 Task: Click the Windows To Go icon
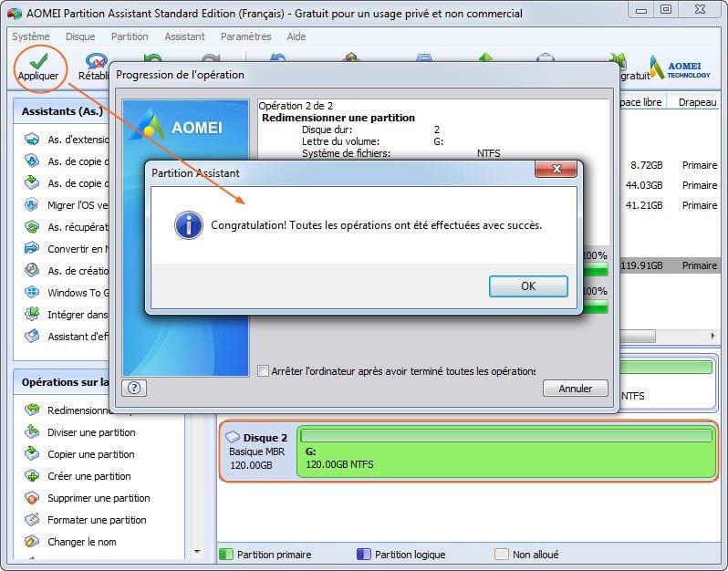click(x=32, y=292)
